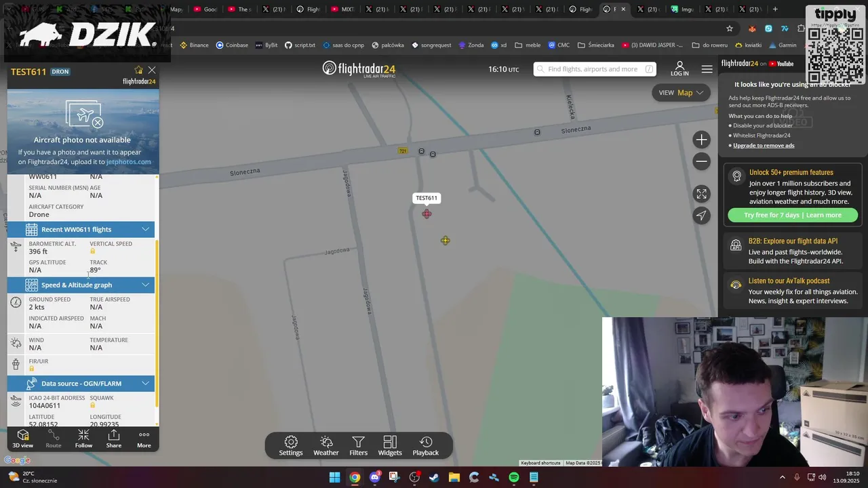Switch to the MIXT browser tab

[342, 9]
